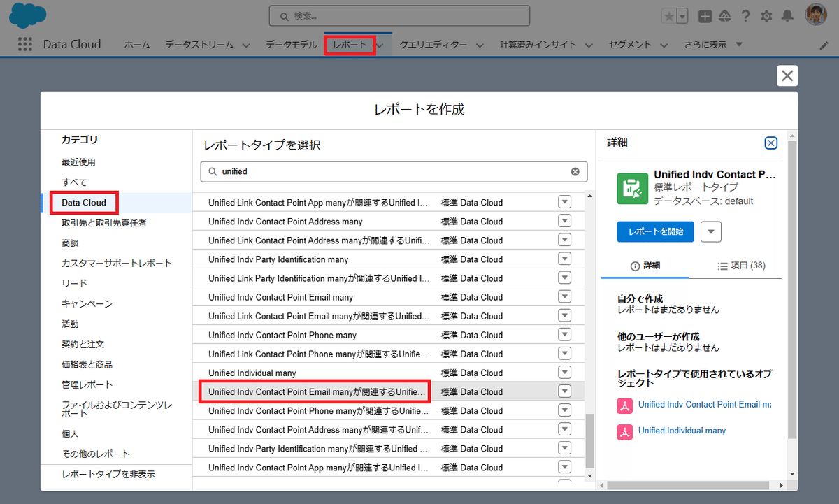Open Unified Indv Contact Point Email object link

(704, 405)
